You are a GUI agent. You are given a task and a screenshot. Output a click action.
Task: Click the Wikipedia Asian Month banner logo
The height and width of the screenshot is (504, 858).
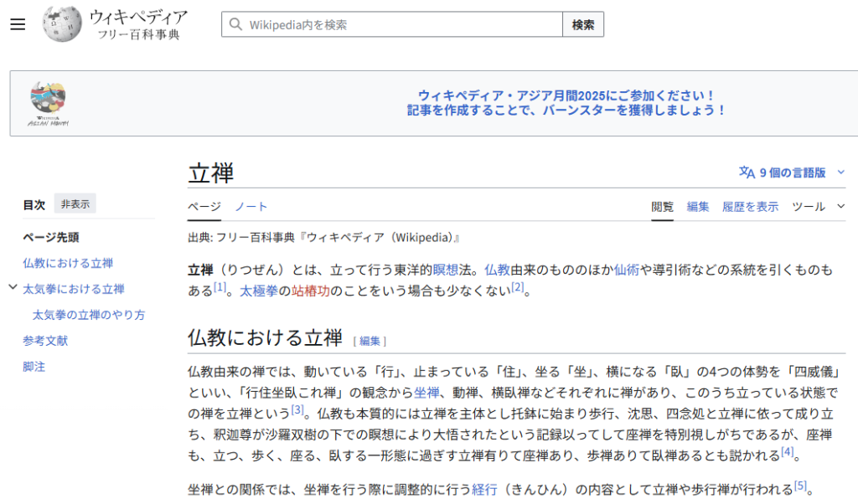tap(49, 104)
